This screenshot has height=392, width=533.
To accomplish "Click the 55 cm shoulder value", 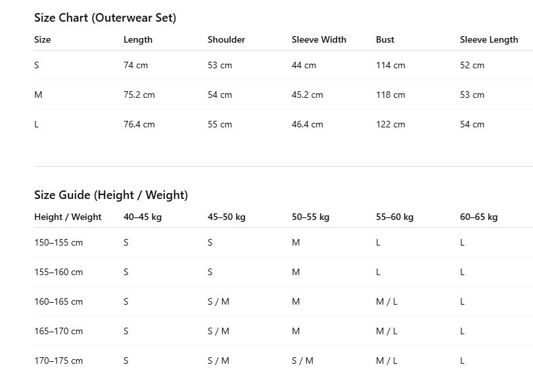I will pyautogui.click(x=220, y=124).
